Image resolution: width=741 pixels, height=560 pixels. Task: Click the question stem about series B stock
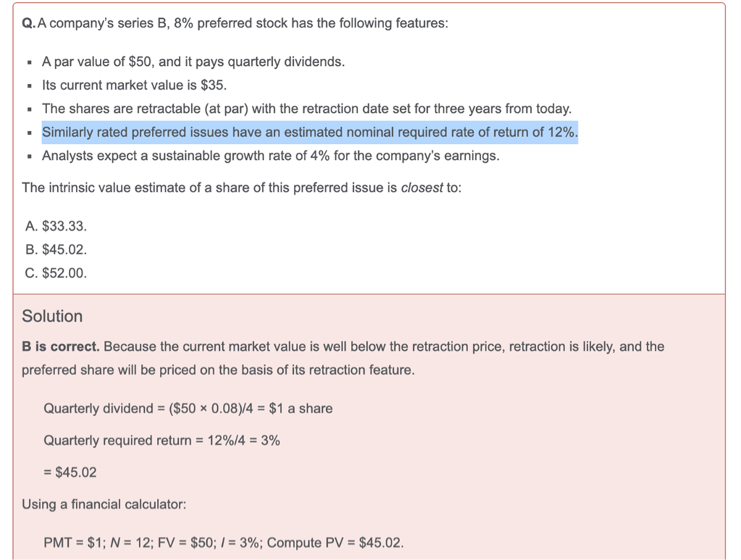[242, 23]
